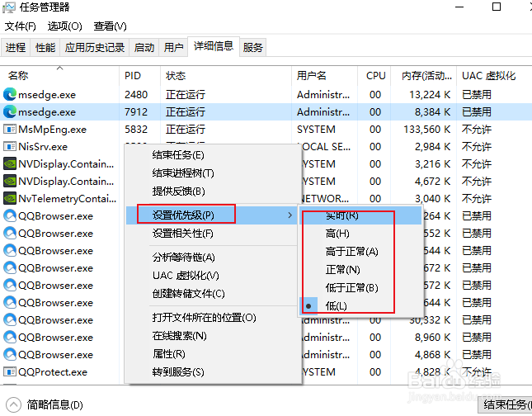Switch to the 启动 tab
Screen dimensions: 532x416
[x=144, y=47]
